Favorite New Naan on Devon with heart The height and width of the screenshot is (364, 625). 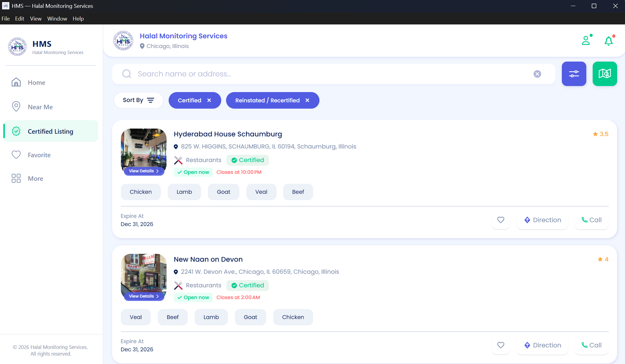point(501,345)
